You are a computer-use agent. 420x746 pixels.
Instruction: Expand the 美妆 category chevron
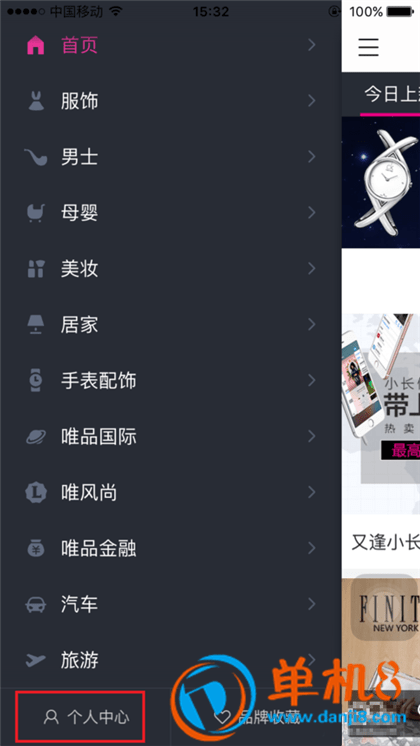(x=312, y=269)
